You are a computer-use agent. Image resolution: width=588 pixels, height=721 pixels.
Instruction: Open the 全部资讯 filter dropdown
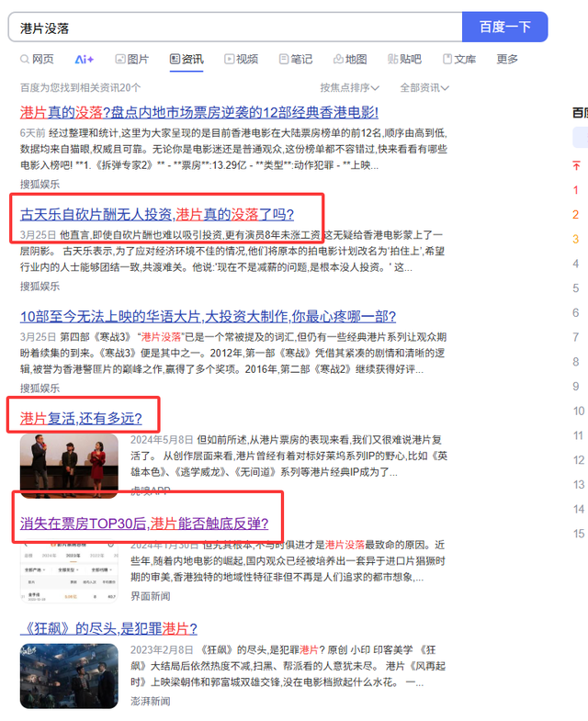click(424, 87)
